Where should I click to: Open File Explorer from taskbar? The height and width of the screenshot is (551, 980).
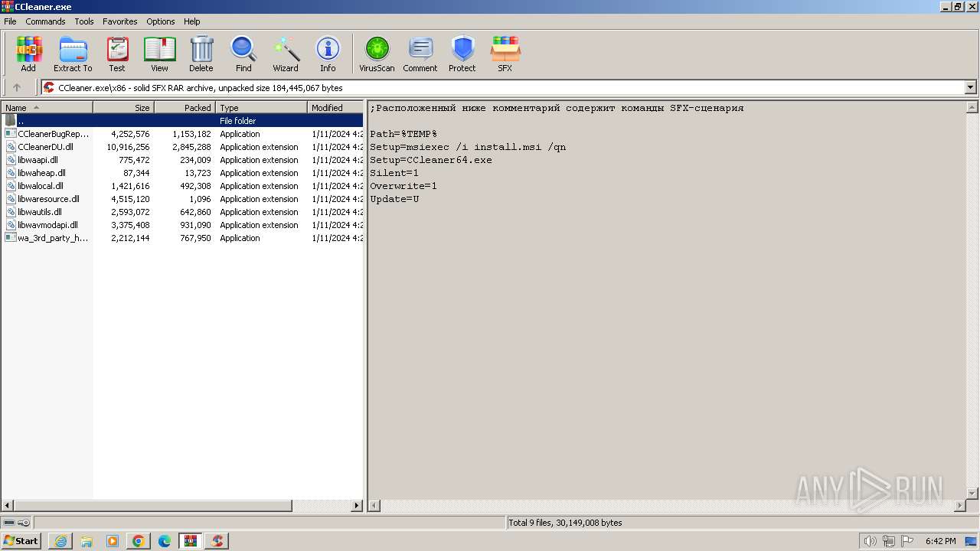[87, 541]
